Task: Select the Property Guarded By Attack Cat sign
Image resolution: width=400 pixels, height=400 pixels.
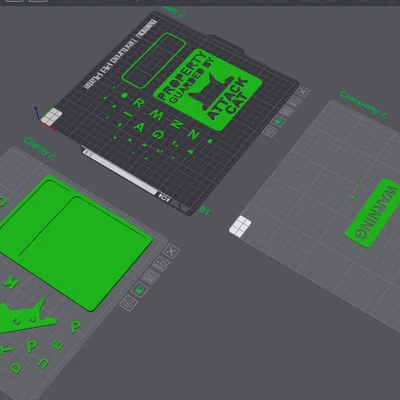Action: pos(207,89)
